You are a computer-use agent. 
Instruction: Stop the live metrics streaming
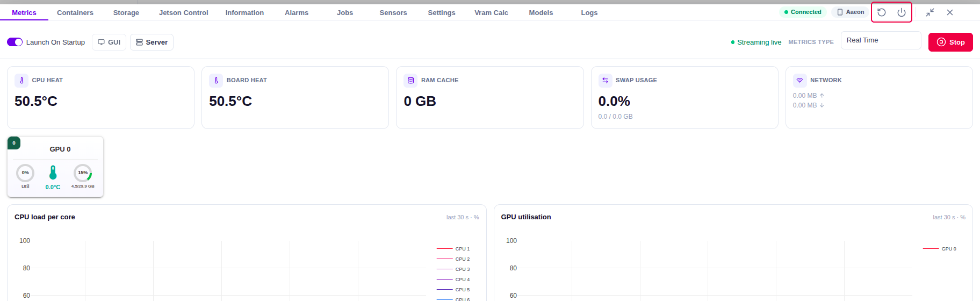(x=950, y=42)
